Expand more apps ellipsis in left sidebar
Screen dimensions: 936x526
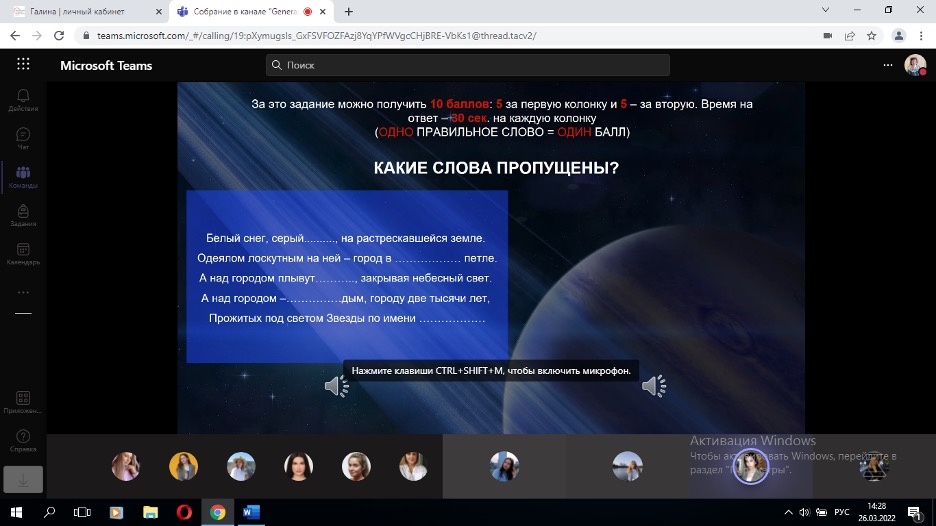click(22, 292)
